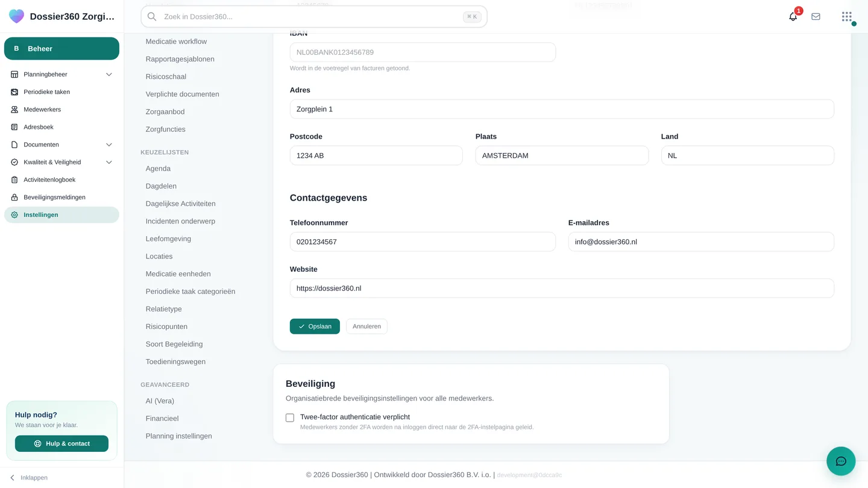Click the Planningbeheer table icon
868x488 pixels.
[x=14, y=75]
